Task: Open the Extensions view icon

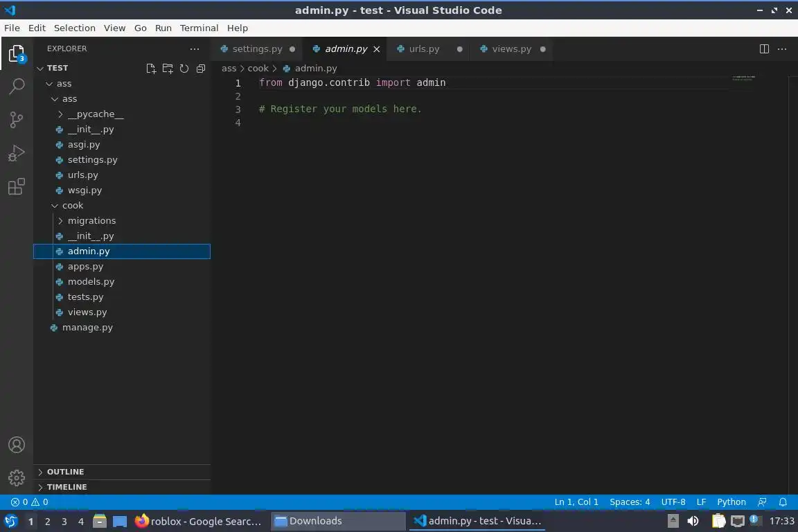Action: (x=17, y=187)
